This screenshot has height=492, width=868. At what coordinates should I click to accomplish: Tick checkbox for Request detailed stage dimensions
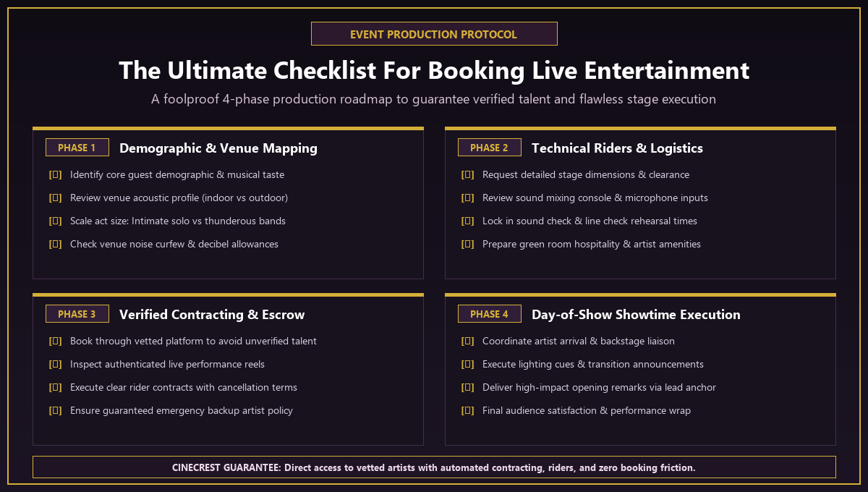coord(468,175)
